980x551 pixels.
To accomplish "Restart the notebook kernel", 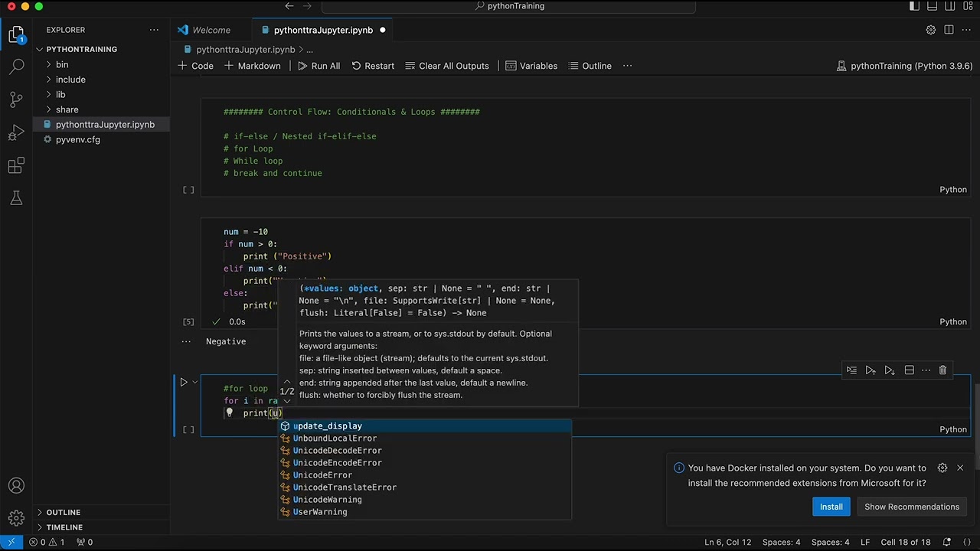I will 373,66.
